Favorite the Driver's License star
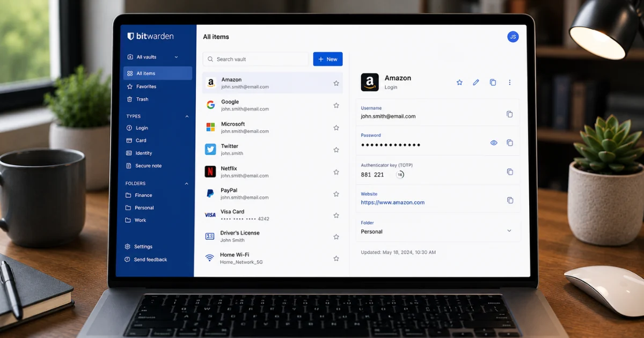Screen dimensions: 644x338 [336, 237]
